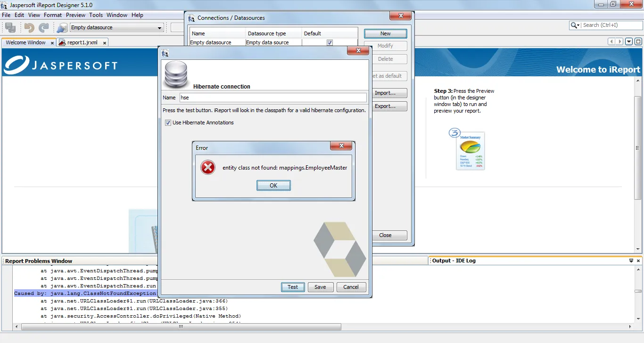The height and width of the screenshot is (343, 644).
Task: Click the output log scroll up arrow
Action: point(638,269)
